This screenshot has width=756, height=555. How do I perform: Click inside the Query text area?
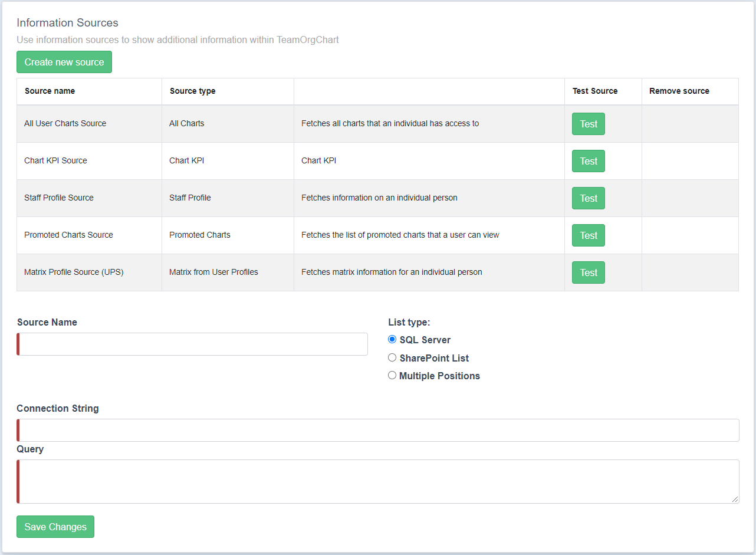(378, 481)
